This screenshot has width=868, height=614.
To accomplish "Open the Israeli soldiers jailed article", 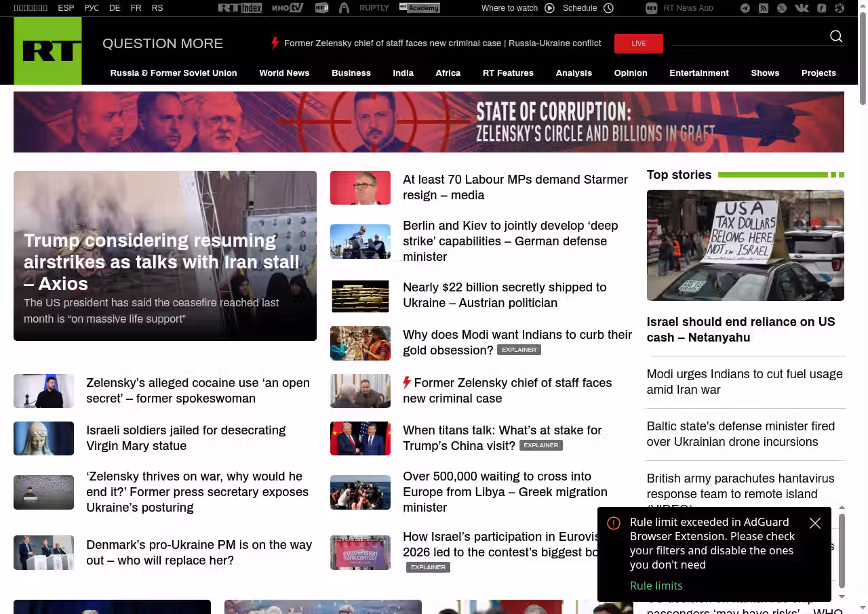I will point(186,438).
